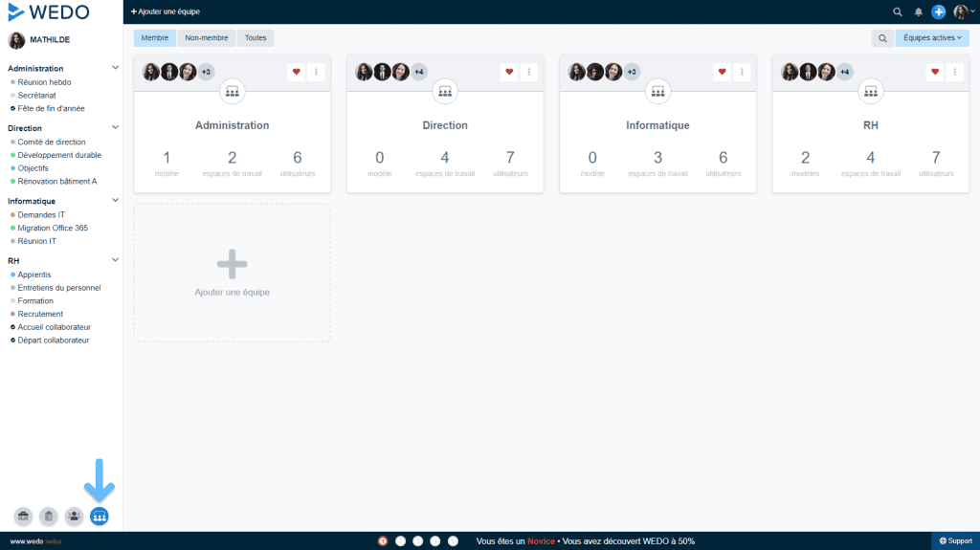Click the blue plus quick-add icon in top bar
980x550 pixels.
938,11
